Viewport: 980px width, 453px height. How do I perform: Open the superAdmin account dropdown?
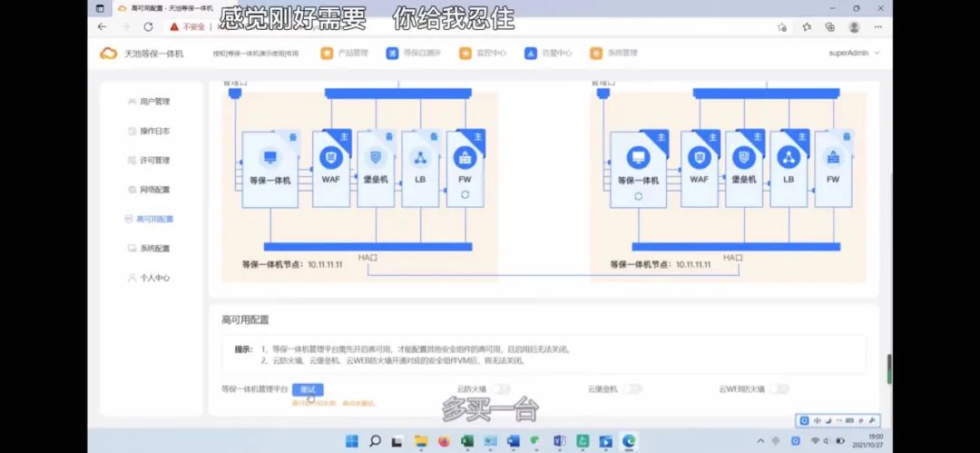pyautogui.click(x=854, y=53)
